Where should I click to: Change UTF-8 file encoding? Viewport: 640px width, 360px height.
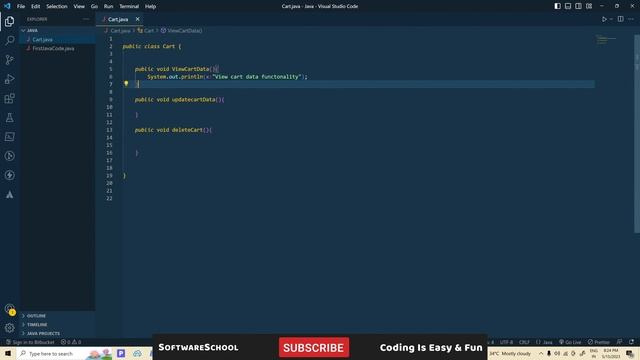(506, 342)
